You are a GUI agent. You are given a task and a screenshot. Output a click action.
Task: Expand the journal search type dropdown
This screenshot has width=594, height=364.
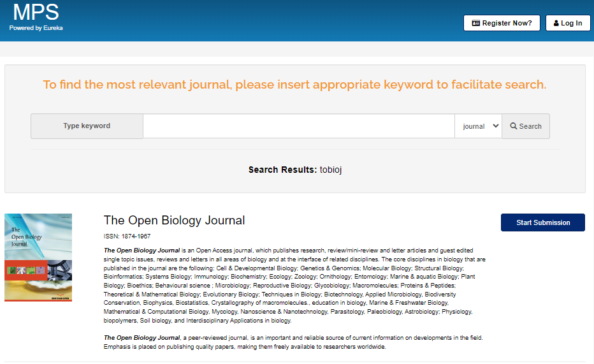[x=478, y=126]
